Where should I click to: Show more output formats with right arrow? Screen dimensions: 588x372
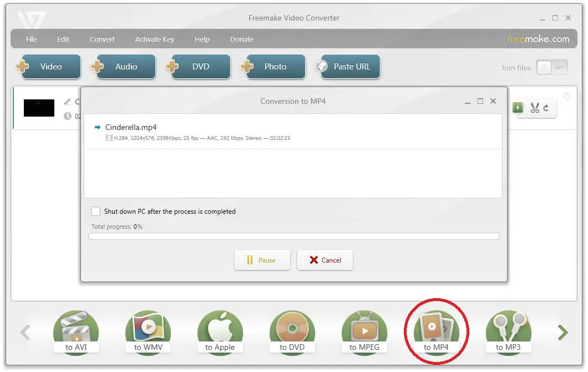562,332
